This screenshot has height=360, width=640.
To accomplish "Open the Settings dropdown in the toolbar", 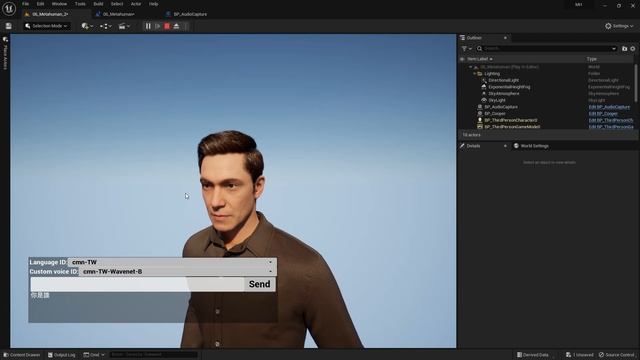I will coord(619,26).
